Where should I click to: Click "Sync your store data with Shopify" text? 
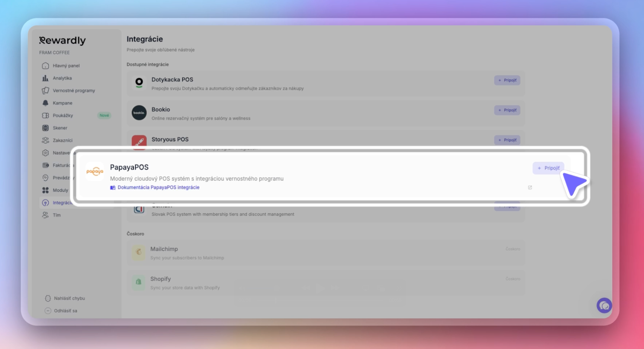185,288
